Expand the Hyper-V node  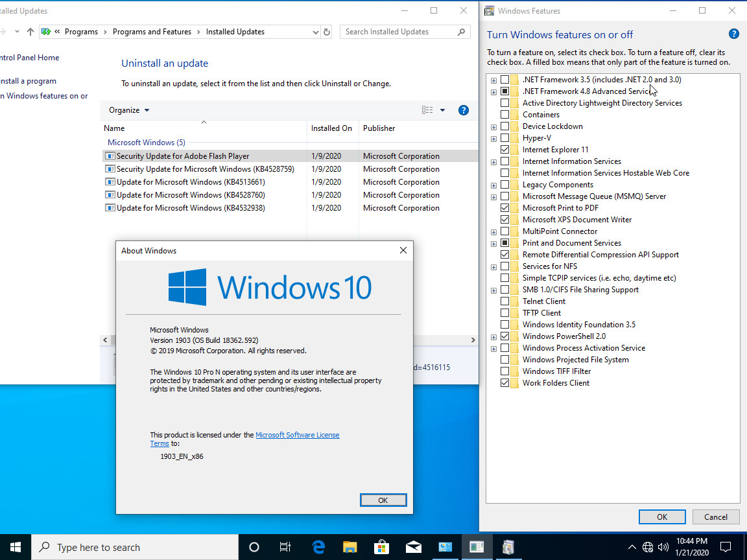493,139
